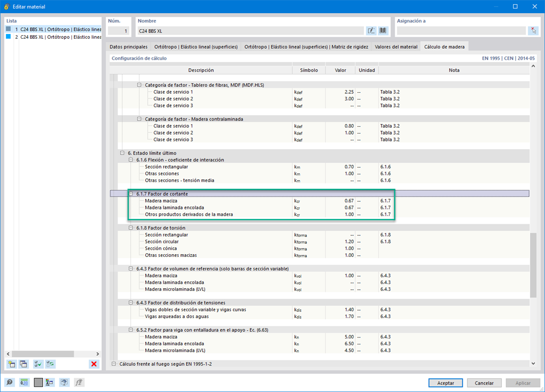Viewport: 545px width, 392px height.
Task: Click the Aceptar button
Action: click(445, 383)
